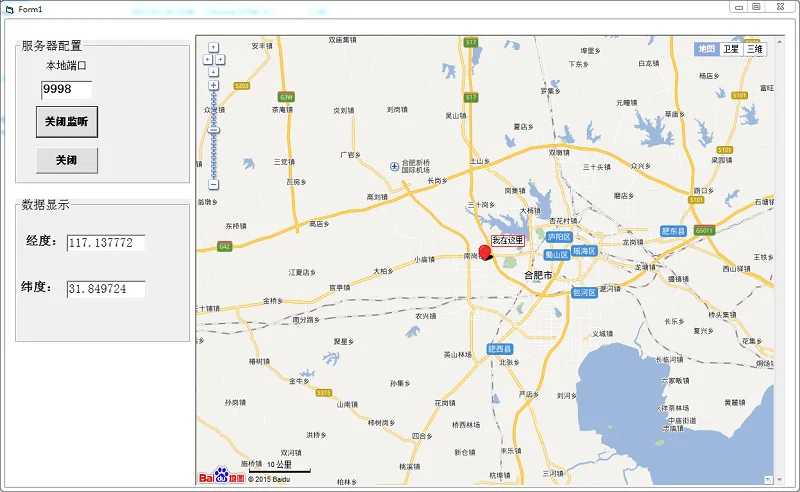Click the G5011 highway shield

tap(704, 230)
